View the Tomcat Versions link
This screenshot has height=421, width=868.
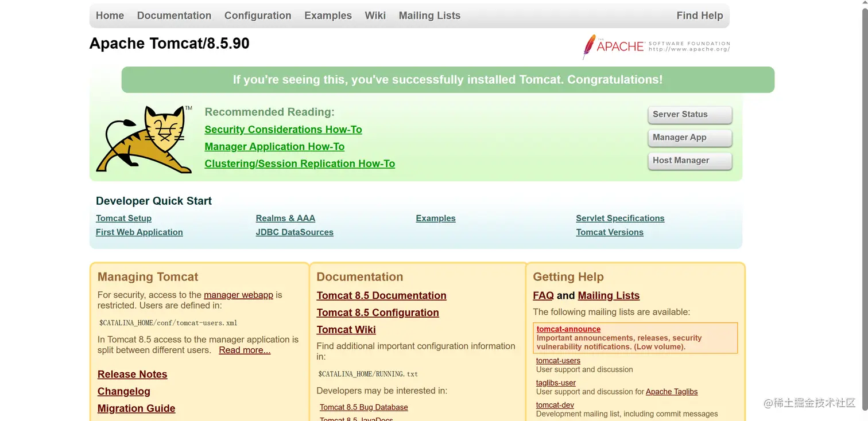tap(610, 232)
